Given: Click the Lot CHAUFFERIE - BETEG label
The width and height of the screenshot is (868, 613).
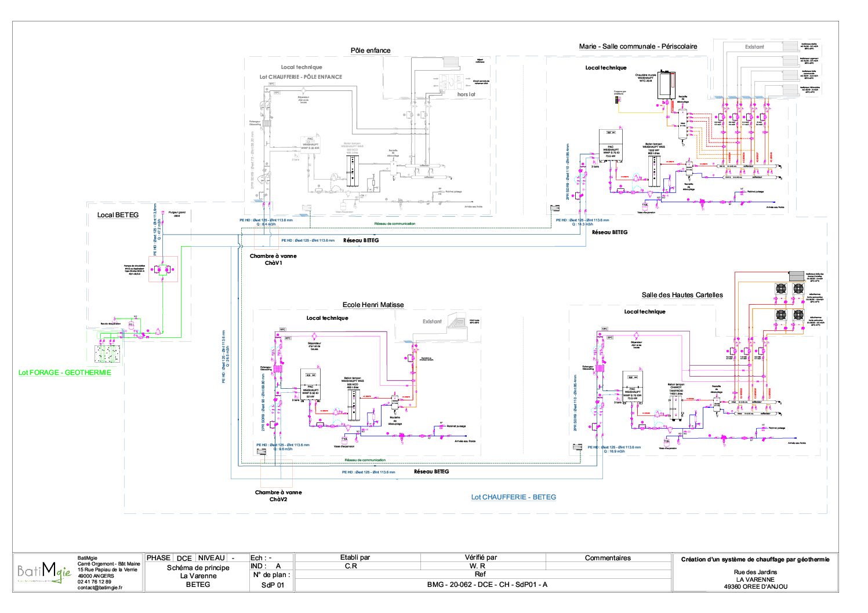Looking at the screenshot, I should point(513,497).
